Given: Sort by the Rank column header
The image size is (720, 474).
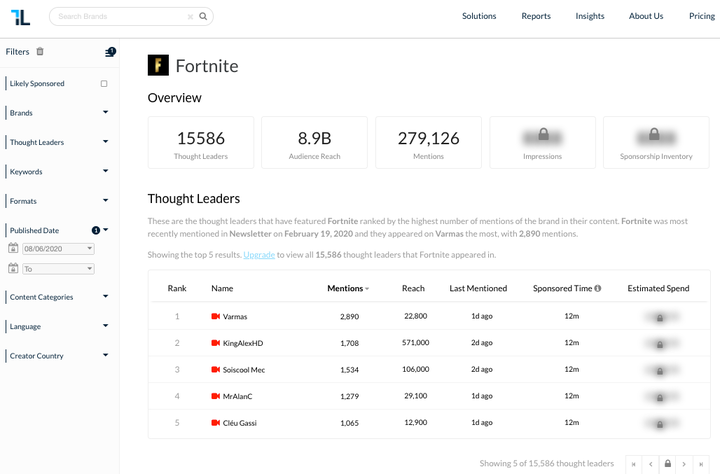Looking at the screenshot, I should pyautogui.click(x=177, y=288).
